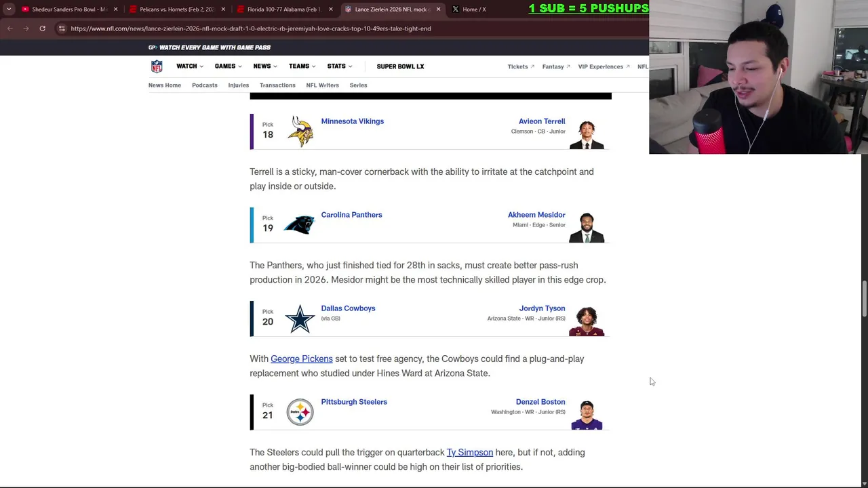The width and height of the screenshot is (868, 488).
Task: Close the Pelicans vs. Hornets tab
Action: pos(223,9)
